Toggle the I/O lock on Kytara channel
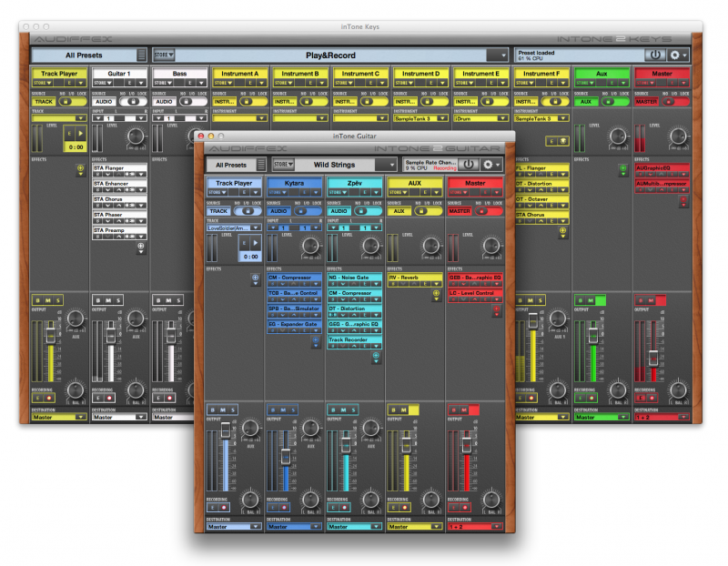 pos(307,211)
